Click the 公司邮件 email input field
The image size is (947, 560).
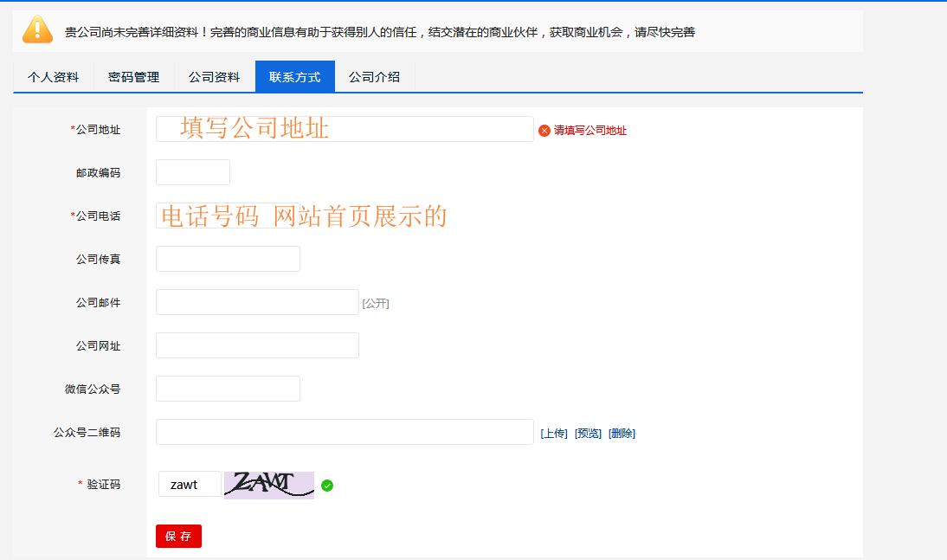[256, 302]
